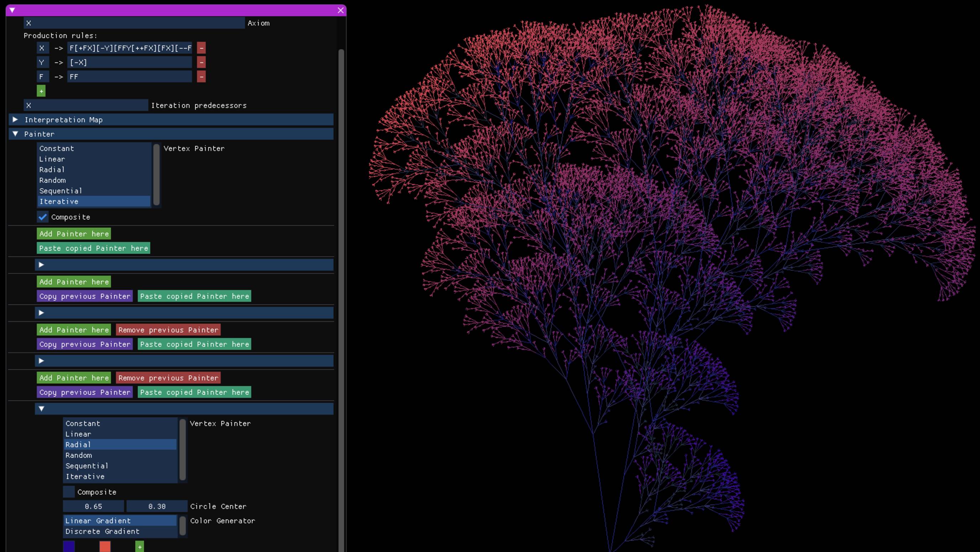Remove the F -> FF rule
The height and width of the screenshot is (552, 980).
(x=201, y=77)
